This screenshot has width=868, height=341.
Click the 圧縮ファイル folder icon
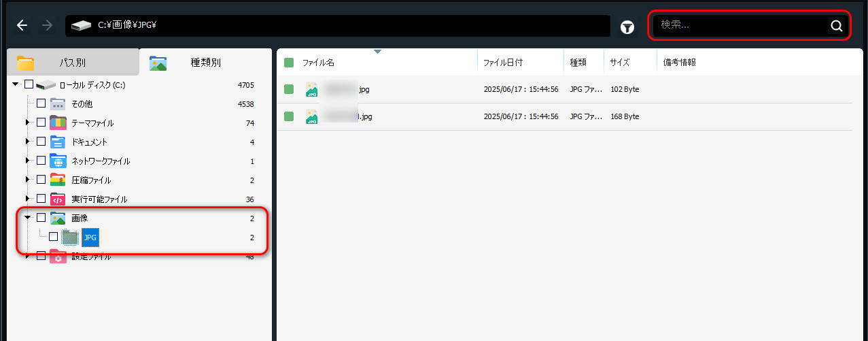click(x=58, y=180)
